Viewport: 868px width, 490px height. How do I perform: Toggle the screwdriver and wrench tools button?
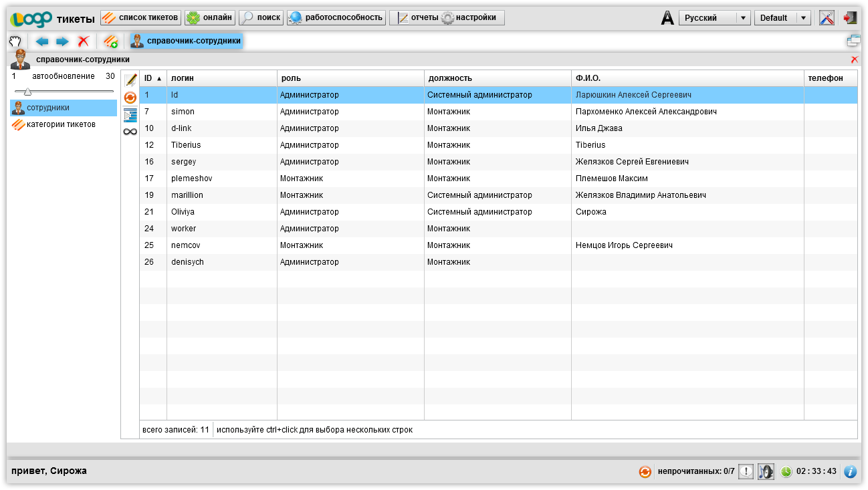coord(827,18)
